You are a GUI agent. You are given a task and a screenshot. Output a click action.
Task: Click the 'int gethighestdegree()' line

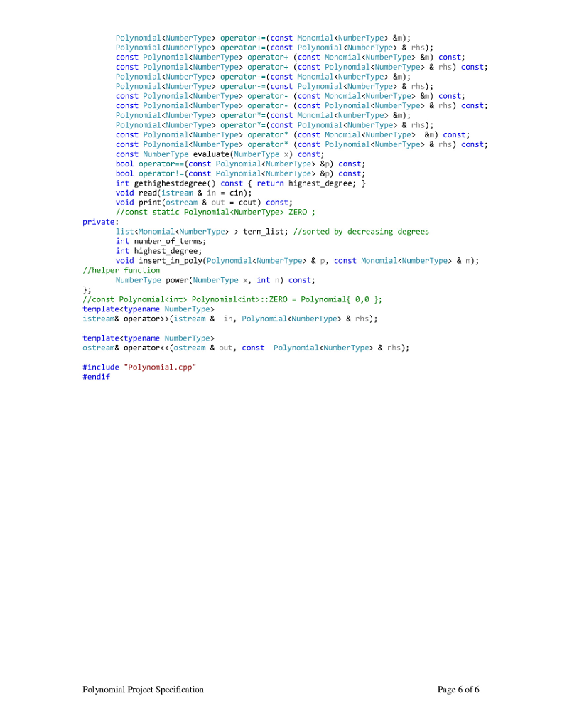[241, 183]
